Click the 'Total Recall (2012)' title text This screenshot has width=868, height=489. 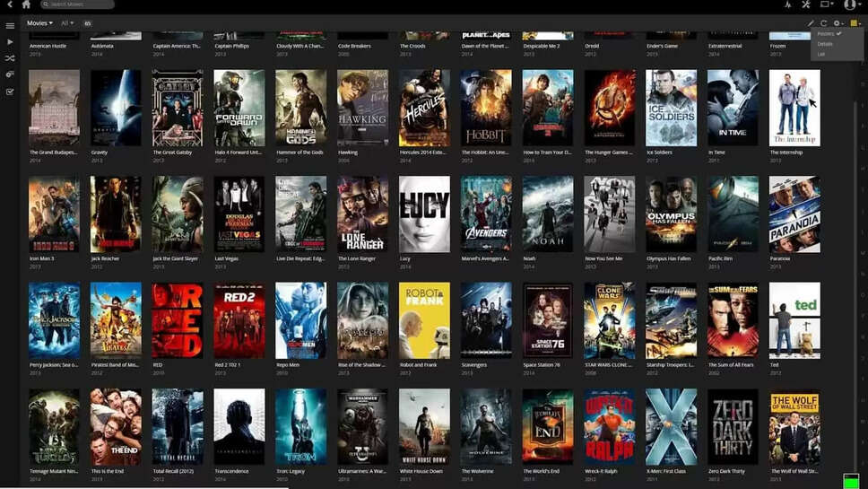pyautogui.click(x=173, y=471)
